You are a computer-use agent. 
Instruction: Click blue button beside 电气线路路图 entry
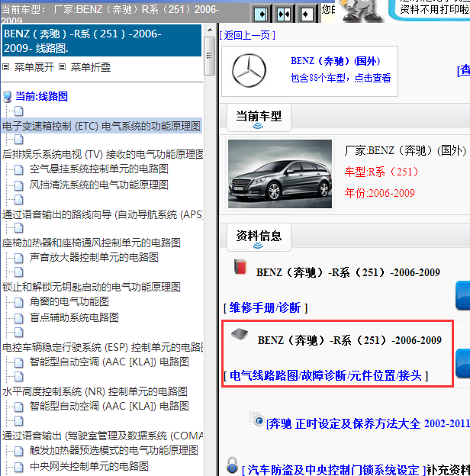coord(463,363)
